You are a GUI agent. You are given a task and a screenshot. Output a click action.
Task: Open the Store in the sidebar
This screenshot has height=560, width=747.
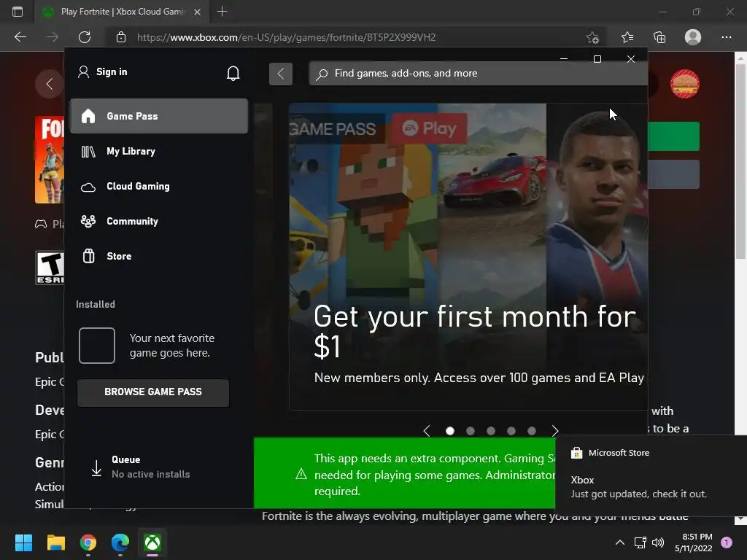(158, 256)
